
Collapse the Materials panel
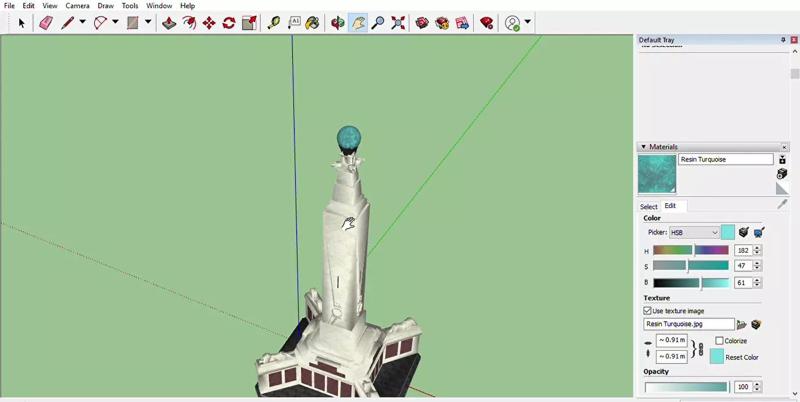point(644,146)
